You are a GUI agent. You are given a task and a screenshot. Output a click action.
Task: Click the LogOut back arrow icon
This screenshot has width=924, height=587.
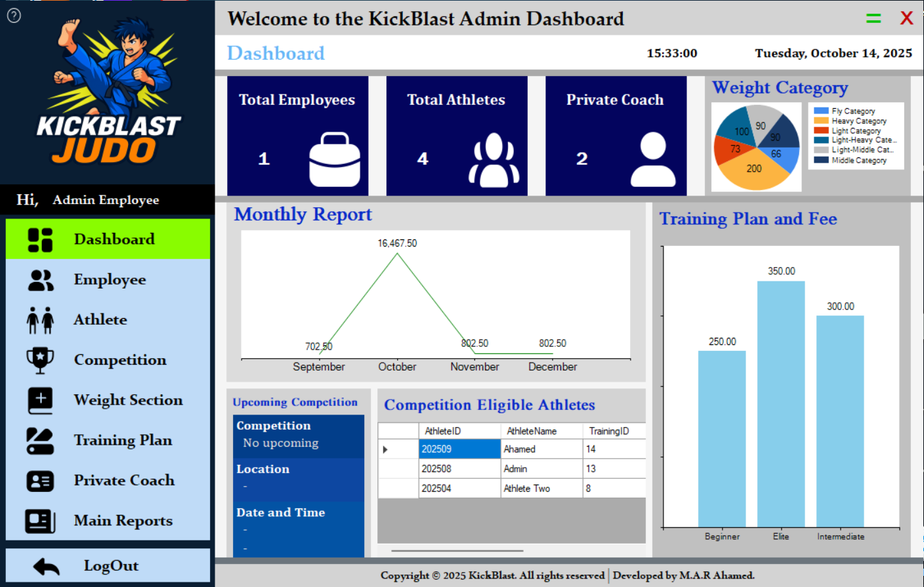(x=46, y=566)
